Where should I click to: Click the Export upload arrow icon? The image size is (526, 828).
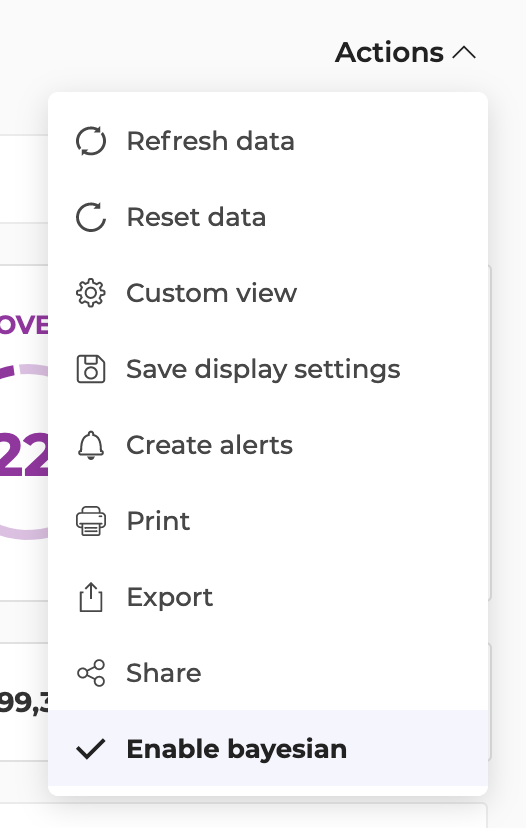coord(91,597)
